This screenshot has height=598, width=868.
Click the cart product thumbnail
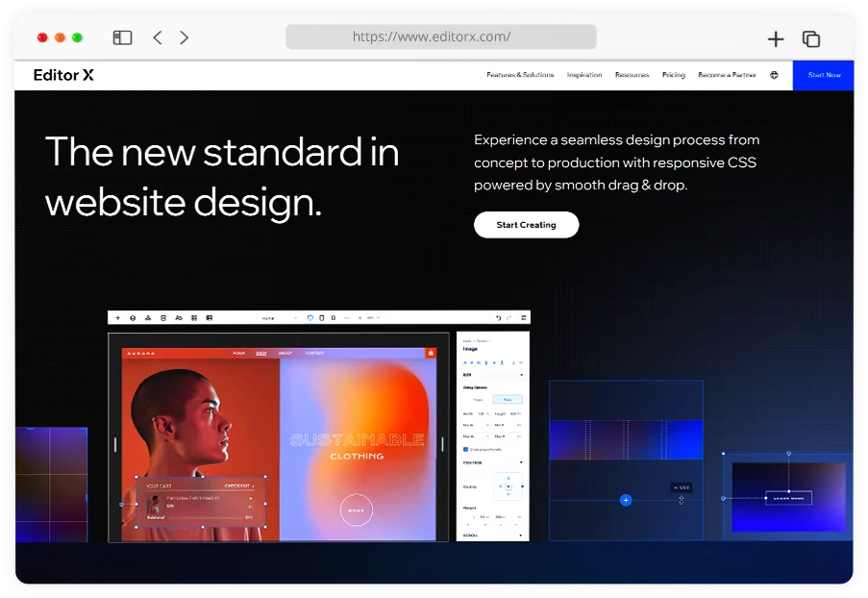[x=155, y=505]
